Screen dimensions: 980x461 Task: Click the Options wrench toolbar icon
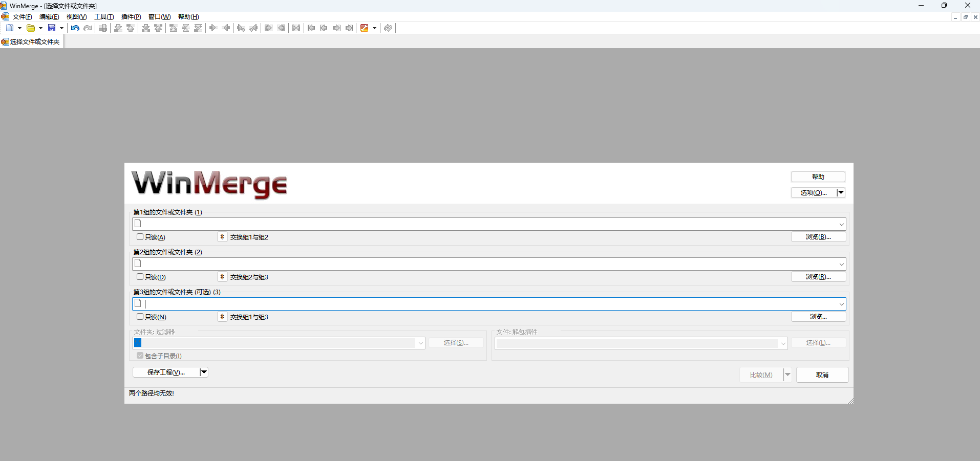tap(365, 28)
